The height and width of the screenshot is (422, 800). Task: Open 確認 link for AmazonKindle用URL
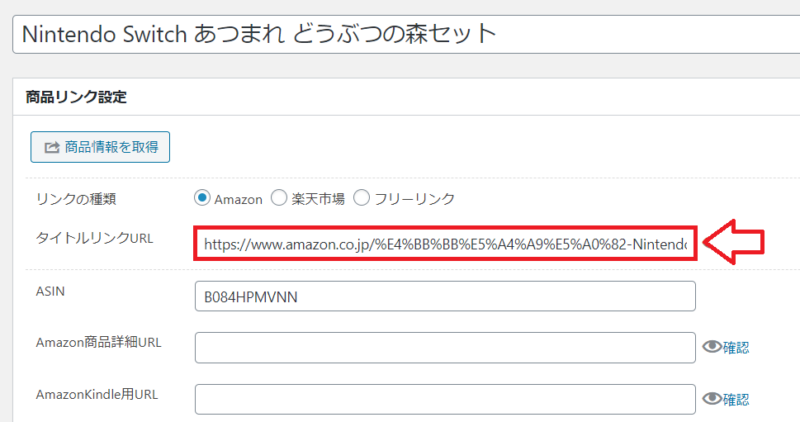tap(736, 399)
